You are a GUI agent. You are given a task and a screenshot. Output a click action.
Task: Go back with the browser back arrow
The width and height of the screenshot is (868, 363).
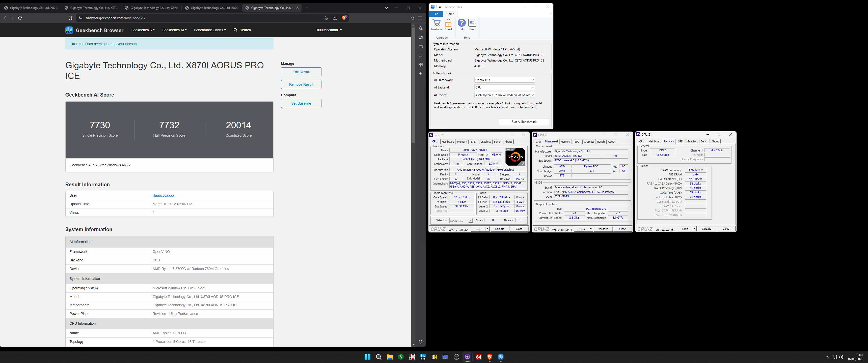(5, 18)
